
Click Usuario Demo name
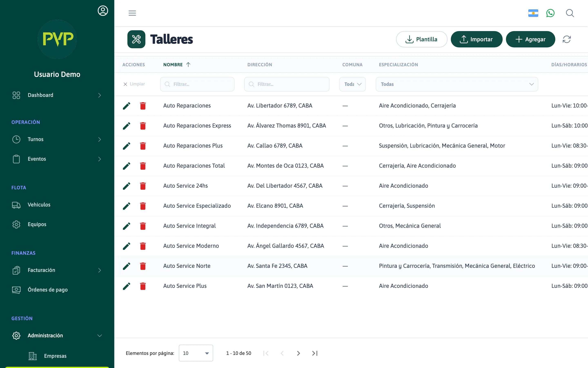57,74
